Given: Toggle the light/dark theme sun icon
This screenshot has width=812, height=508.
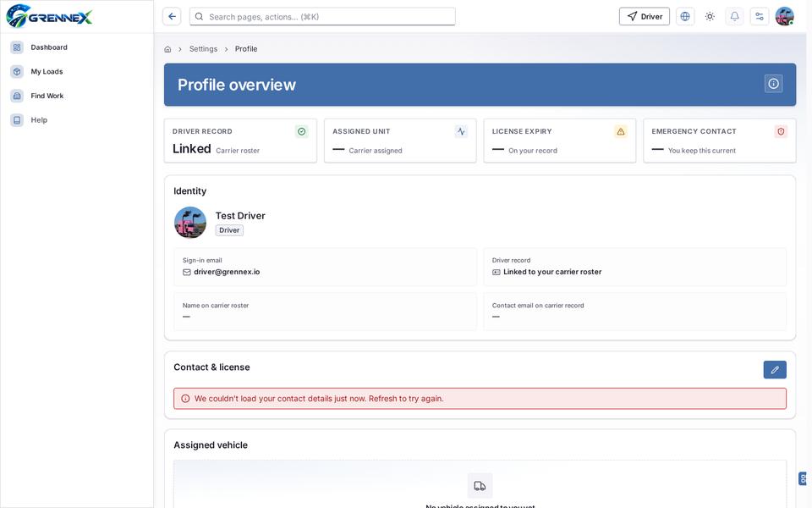Looking at the screenshot, I should point(710,17).
